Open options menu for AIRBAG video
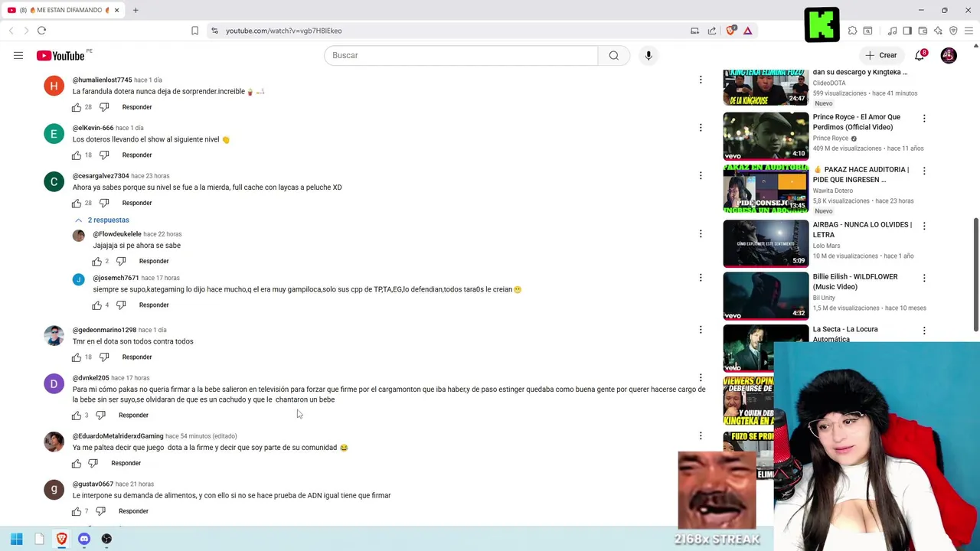980x551 pixels. click(x=924, y=226)
